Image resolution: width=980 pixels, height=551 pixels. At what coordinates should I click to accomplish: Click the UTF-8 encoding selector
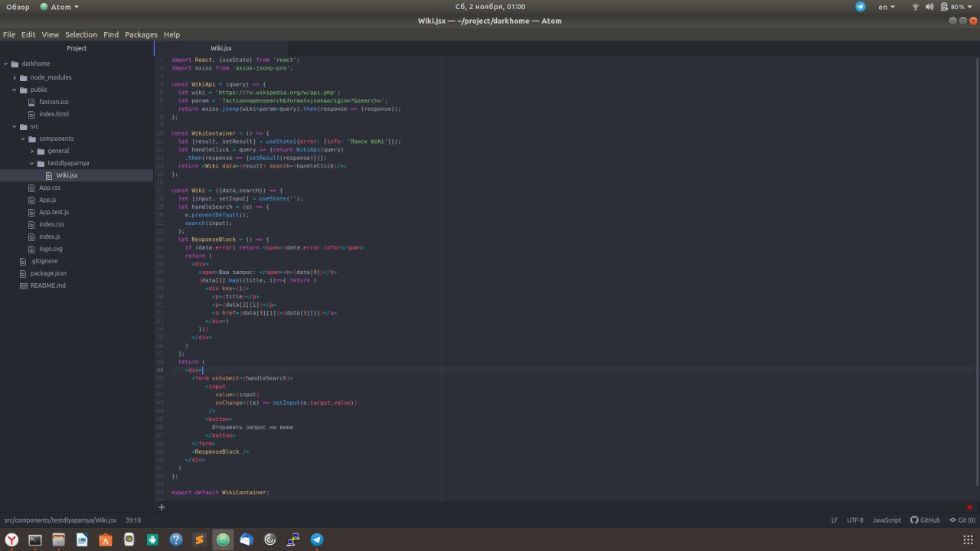click(x=854, y=520)
